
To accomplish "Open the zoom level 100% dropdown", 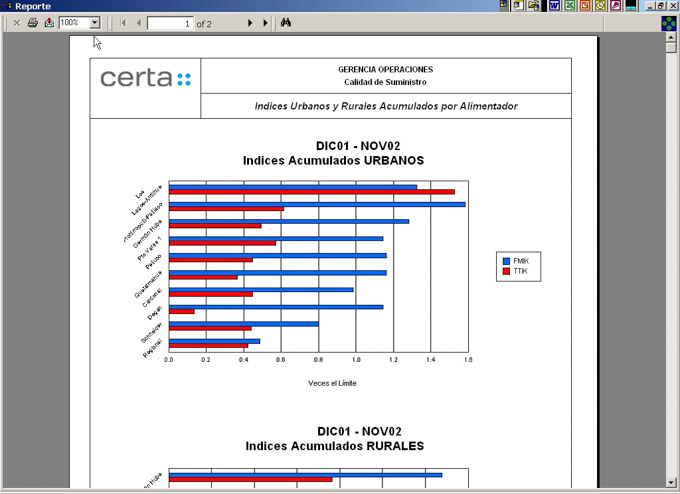I will click(95, 22).
